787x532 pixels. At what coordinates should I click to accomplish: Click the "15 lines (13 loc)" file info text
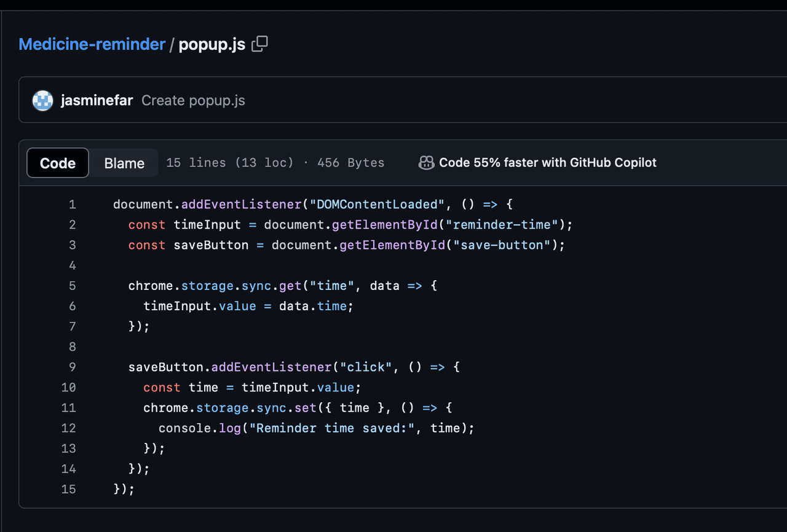(230, 163)
